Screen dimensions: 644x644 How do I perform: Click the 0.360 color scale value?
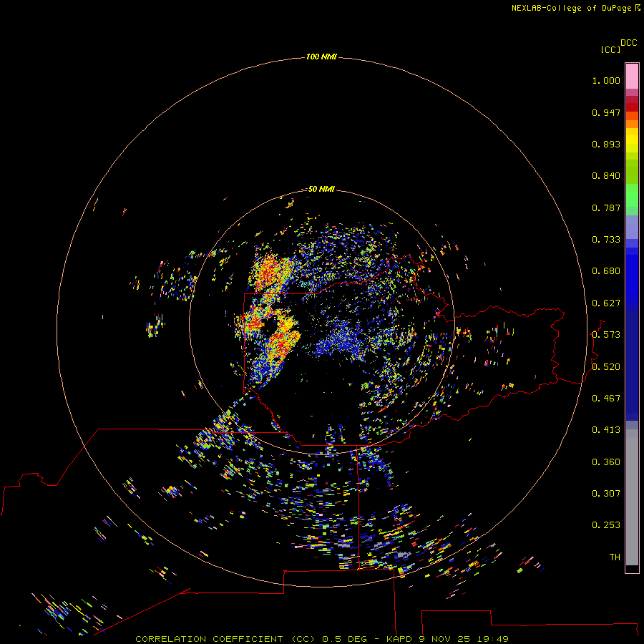click(x=606, y=462)
